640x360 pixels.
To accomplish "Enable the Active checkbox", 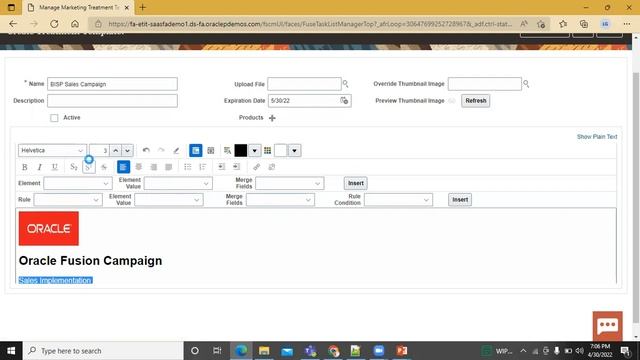I will tap(54, 118).
